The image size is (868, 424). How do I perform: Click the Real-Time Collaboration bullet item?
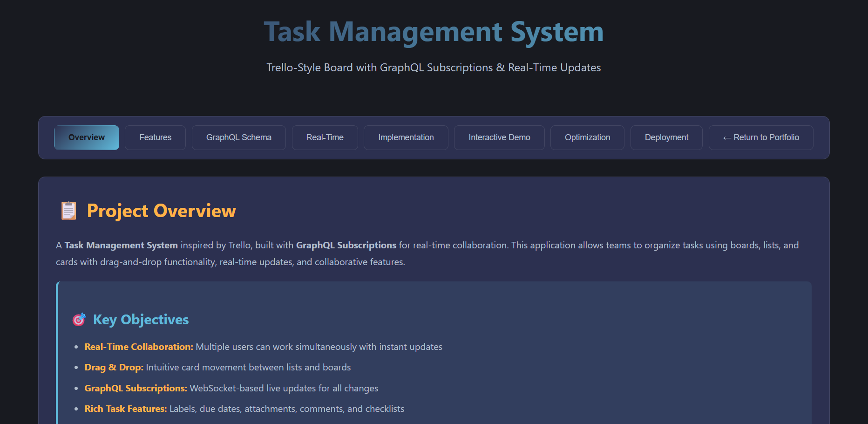(x=263, y=347)
